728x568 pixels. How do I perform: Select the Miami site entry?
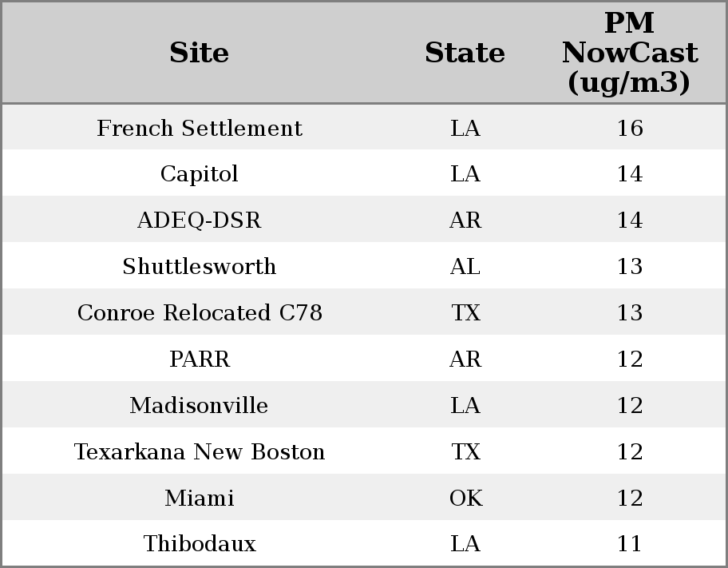click(200, 498)
